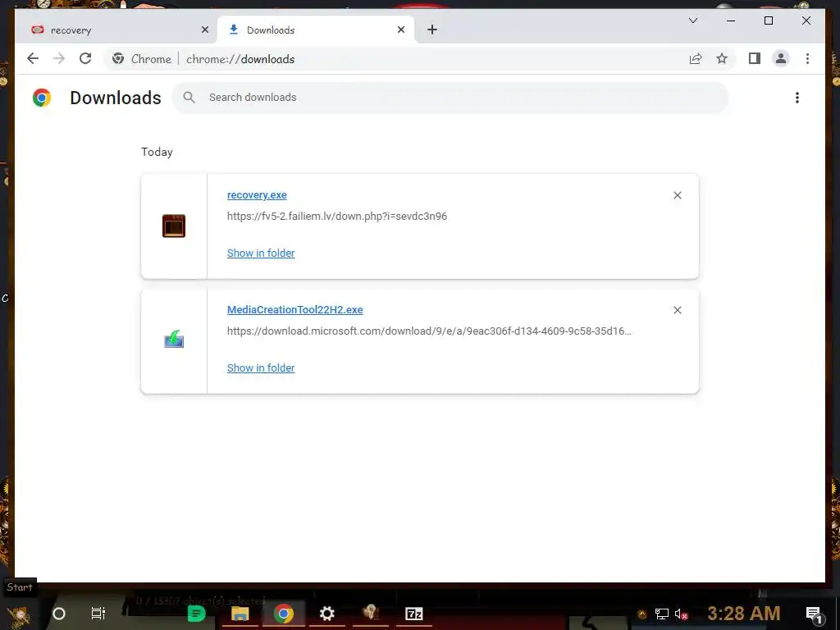The image size is (840, 630).
Task: Open the Downloads page more actions menu
Action: coord(797,98)
